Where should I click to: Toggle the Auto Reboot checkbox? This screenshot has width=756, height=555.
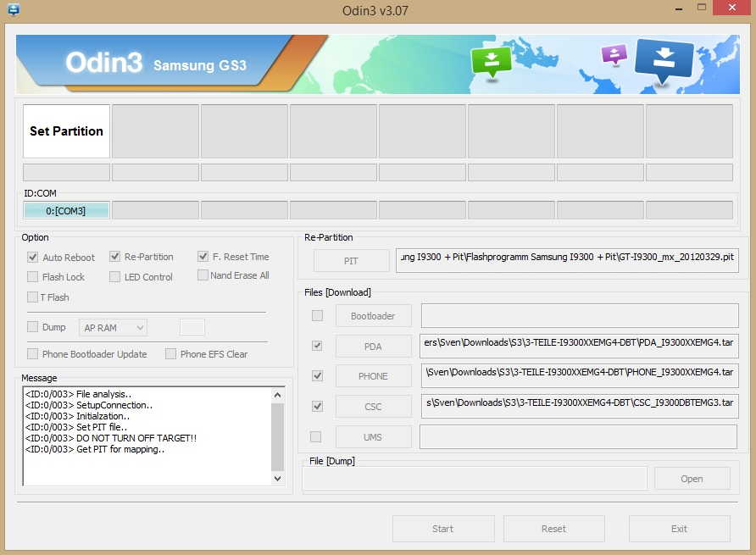[x=32, y=257]
